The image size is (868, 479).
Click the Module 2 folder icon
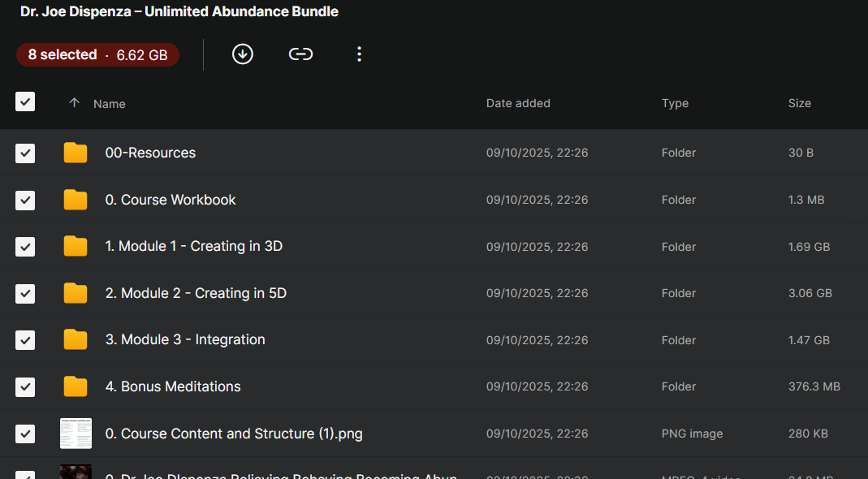pos(76,293)
